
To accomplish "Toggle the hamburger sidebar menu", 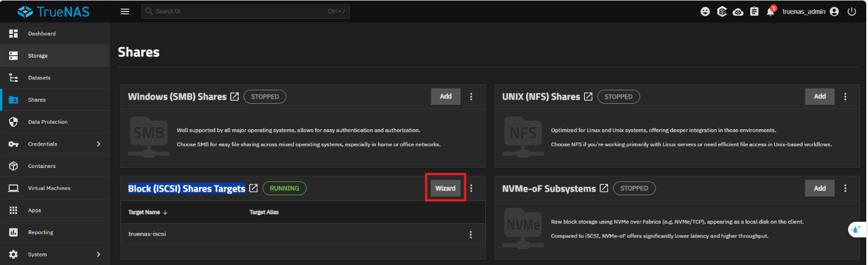I will pyautogui.click(x=125, y=12).
